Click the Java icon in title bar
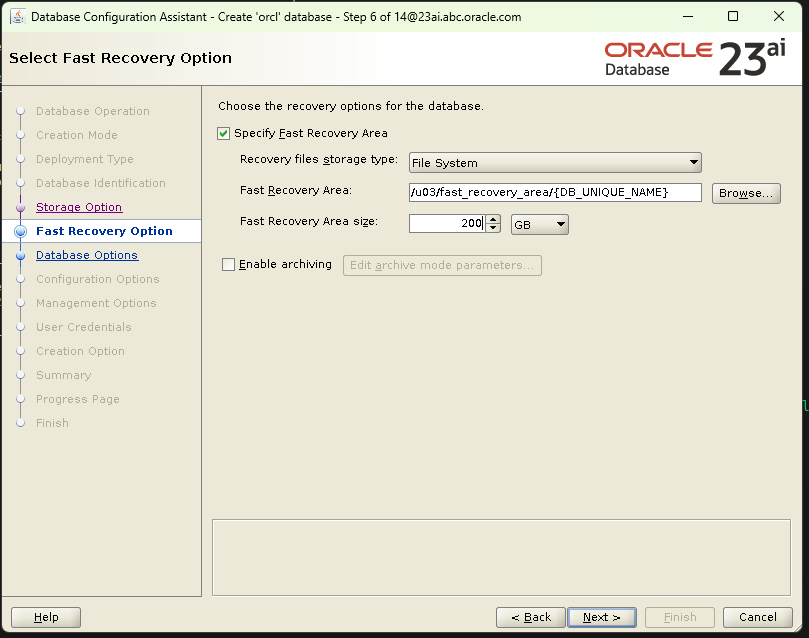This screenshot has width=809, height=638. 18,17
